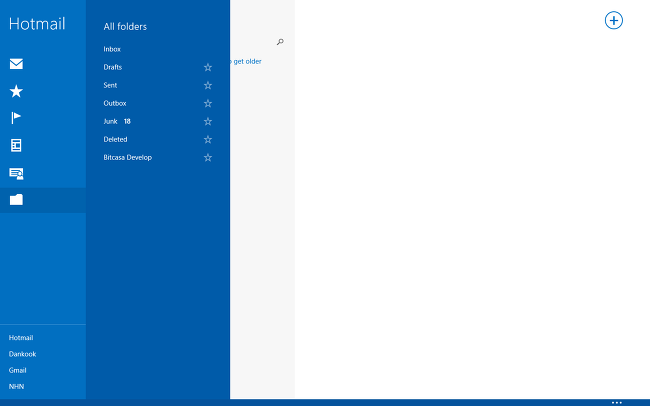Viewport: 650px width, 406px height.
Task: Toggle the star next to Junk
Action: point(208,122)
